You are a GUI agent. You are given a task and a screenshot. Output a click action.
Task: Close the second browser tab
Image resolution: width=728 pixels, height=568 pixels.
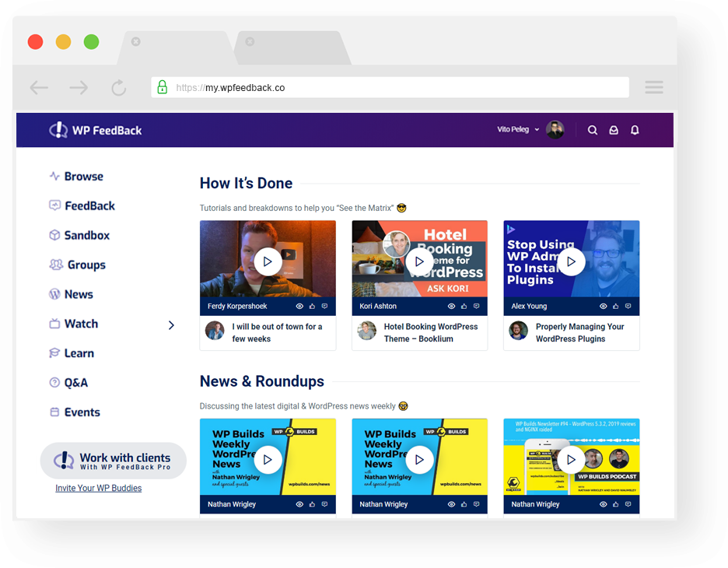click(x=250, y=42)
